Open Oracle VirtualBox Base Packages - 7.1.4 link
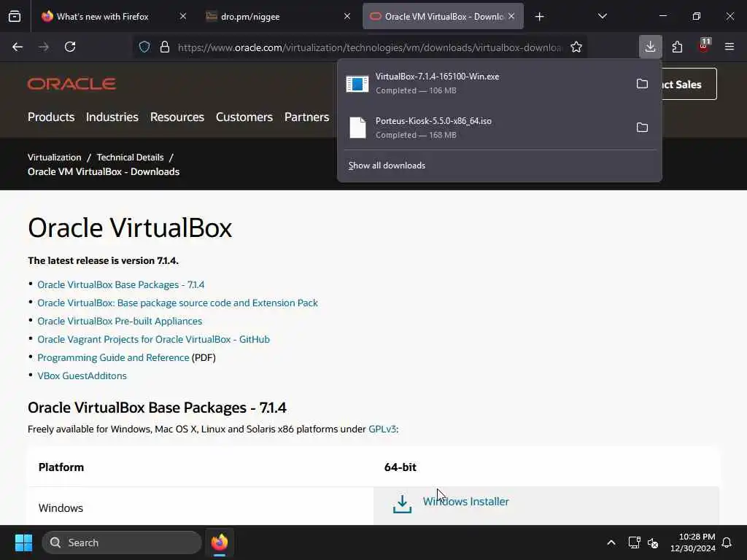The width and height of the screenshot is (747, 560). tap(120, 284)
